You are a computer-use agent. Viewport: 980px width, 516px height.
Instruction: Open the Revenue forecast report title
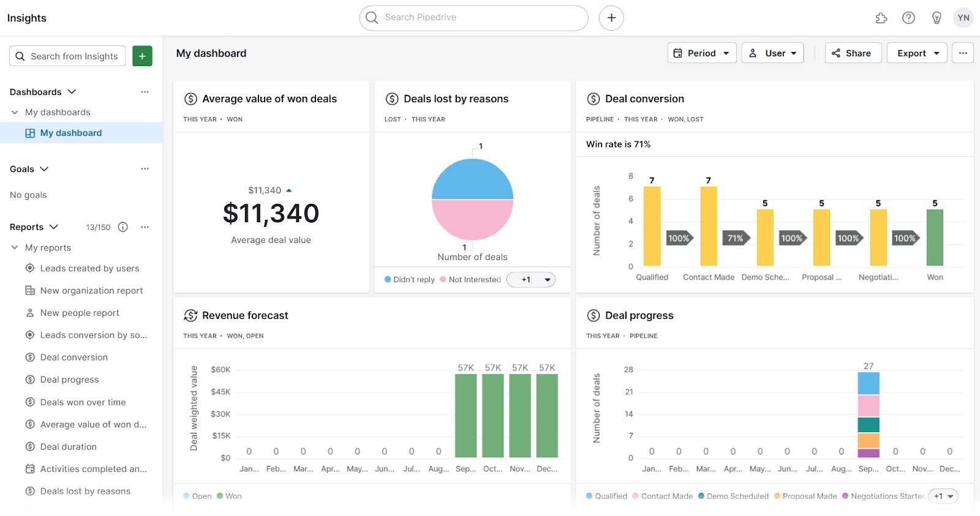[x=245, y=315]
